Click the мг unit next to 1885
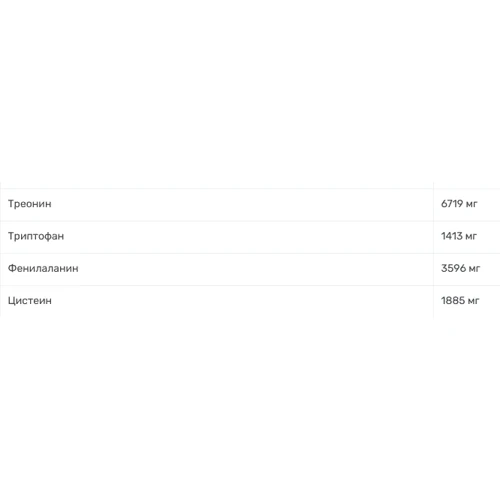 (473, 301)
